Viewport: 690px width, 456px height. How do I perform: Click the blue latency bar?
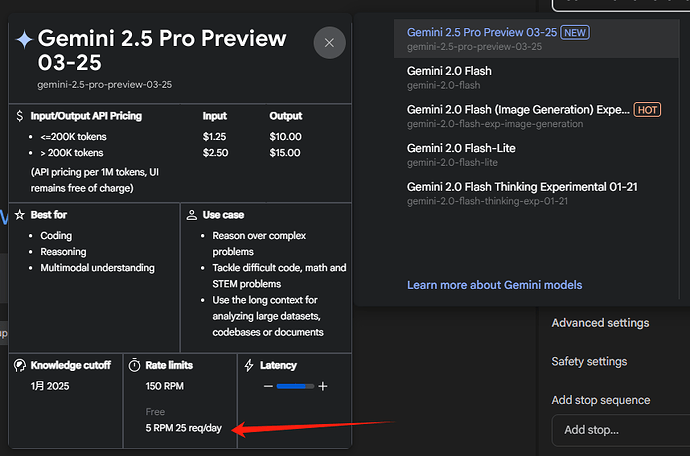(x=295, y=386)
